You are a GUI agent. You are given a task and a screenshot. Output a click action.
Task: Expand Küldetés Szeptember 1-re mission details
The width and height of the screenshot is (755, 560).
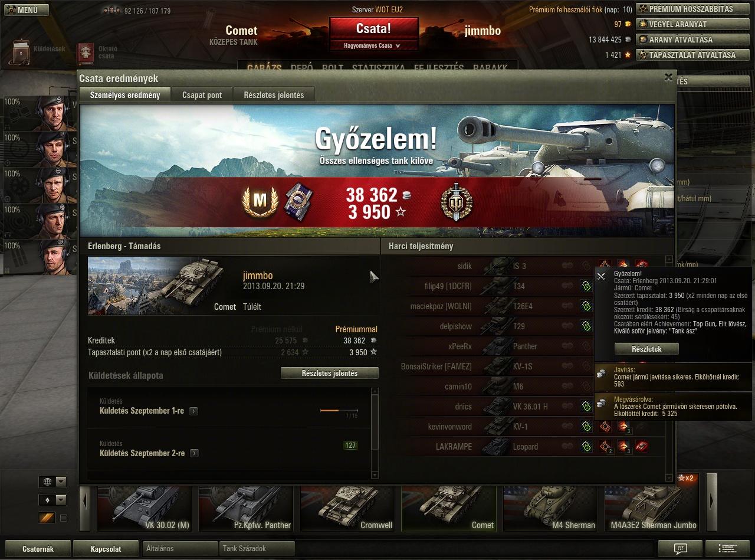pos(194,411)
